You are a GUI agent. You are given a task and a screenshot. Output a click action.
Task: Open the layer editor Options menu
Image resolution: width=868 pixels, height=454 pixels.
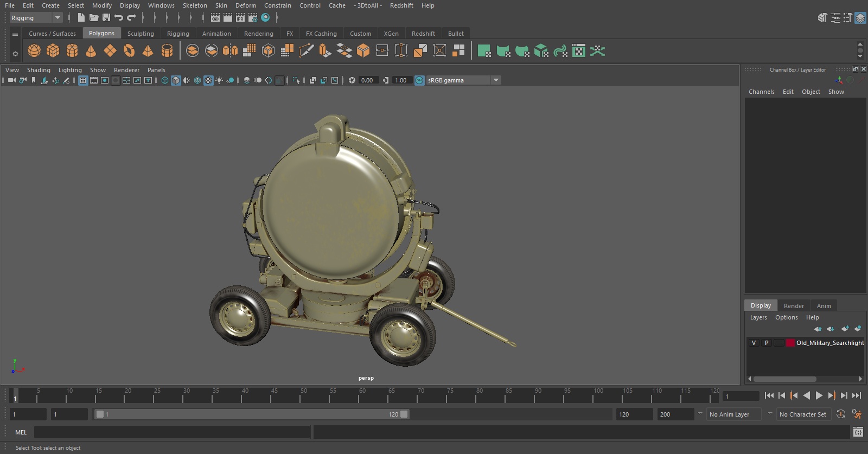pos(786,317)
